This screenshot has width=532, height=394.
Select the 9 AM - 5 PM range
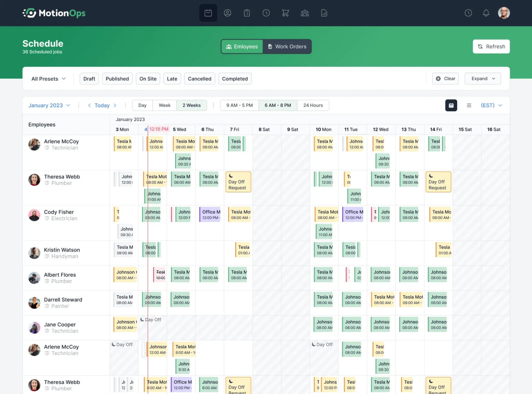(240, 105)
